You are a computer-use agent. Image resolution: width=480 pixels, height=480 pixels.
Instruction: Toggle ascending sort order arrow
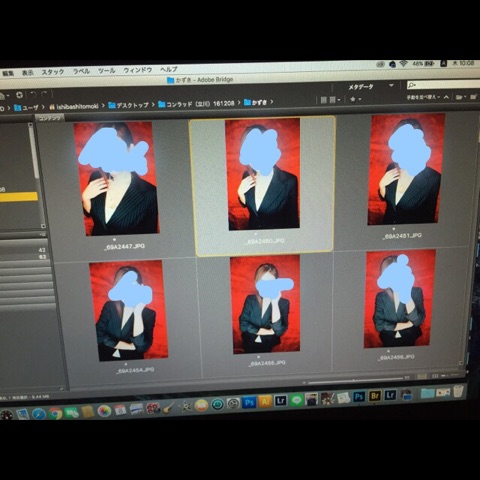click(x=446, y=97)
